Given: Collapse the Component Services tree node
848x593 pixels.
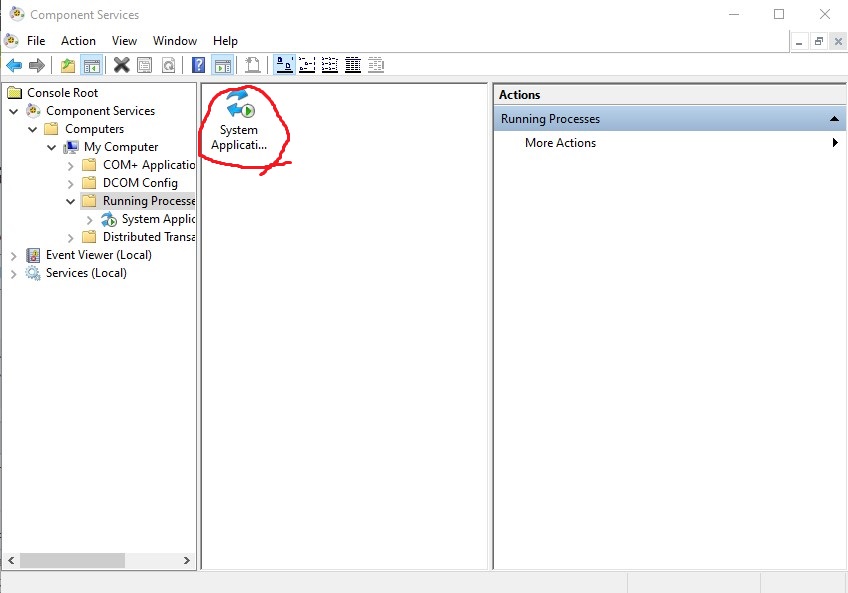Looking at the screenshot, I should tap(14, 111).
